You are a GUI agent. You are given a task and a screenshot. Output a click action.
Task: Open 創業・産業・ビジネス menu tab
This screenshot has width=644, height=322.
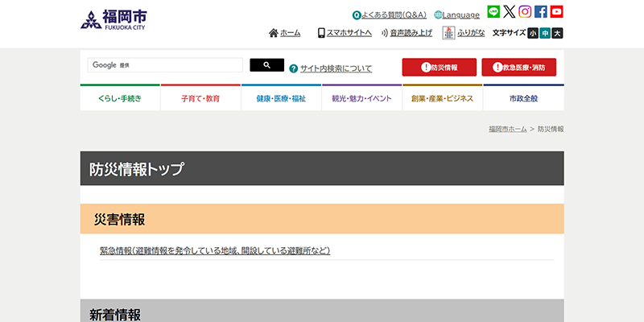coord(442,97)
